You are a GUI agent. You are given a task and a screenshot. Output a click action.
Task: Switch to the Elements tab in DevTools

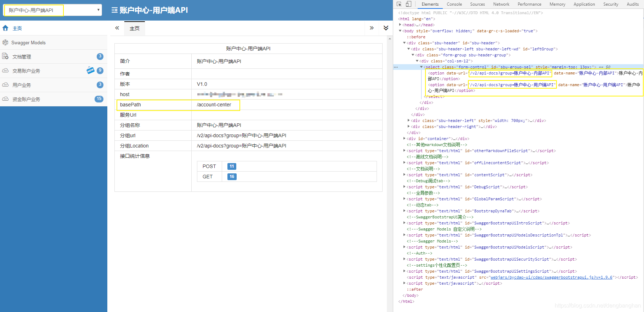(430, 4)
